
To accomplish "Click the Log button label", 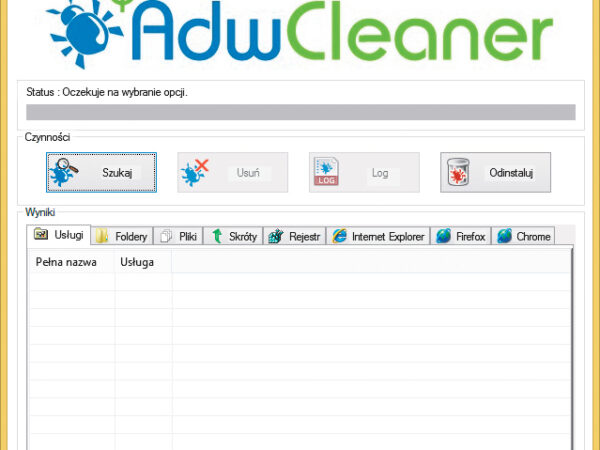I will (x=380, y=173).
